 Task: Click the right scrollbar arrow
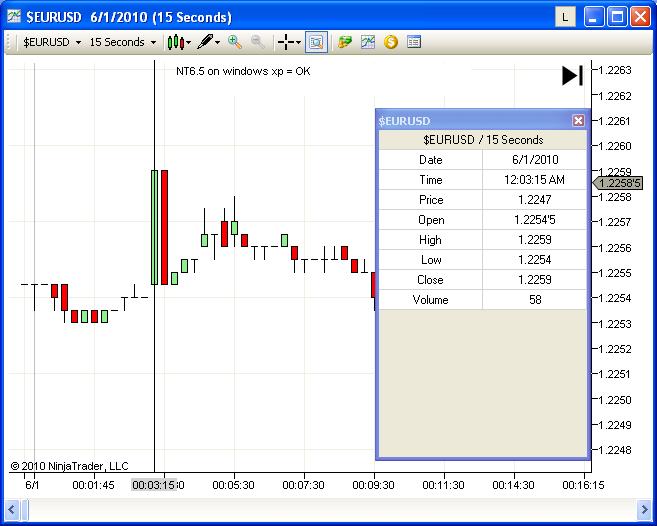tap(644, 510)
